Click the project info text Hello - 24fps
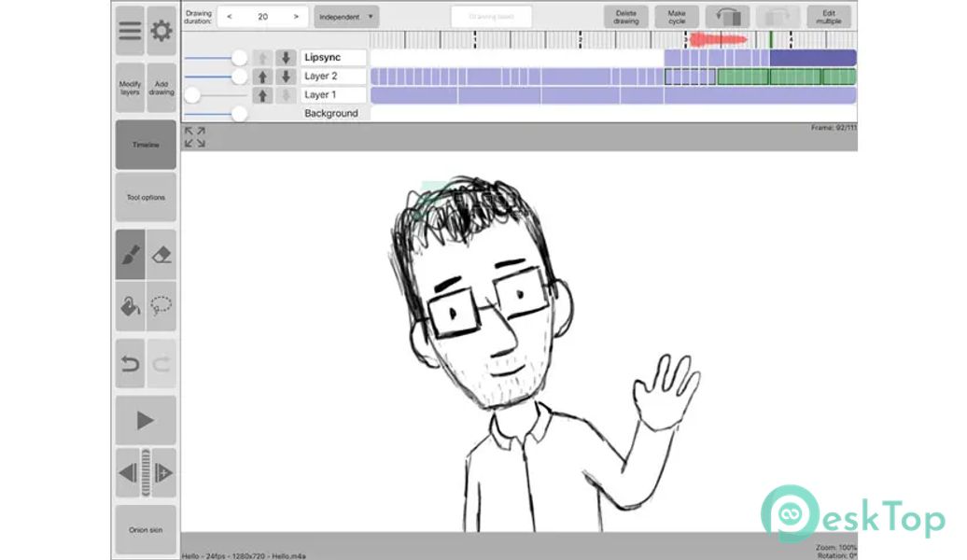This screenshot has height=560, width=967. pos(244,556)
